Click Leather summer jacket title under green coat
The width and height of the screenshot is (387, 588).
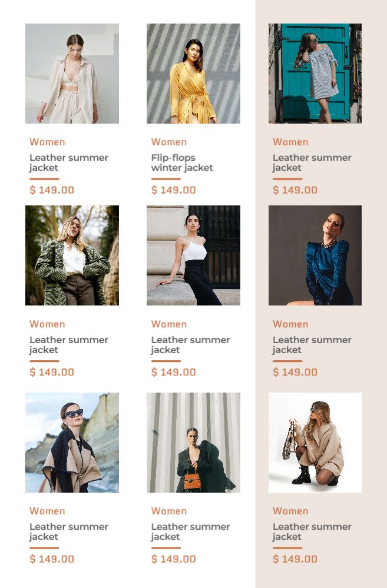pos(69,345)
